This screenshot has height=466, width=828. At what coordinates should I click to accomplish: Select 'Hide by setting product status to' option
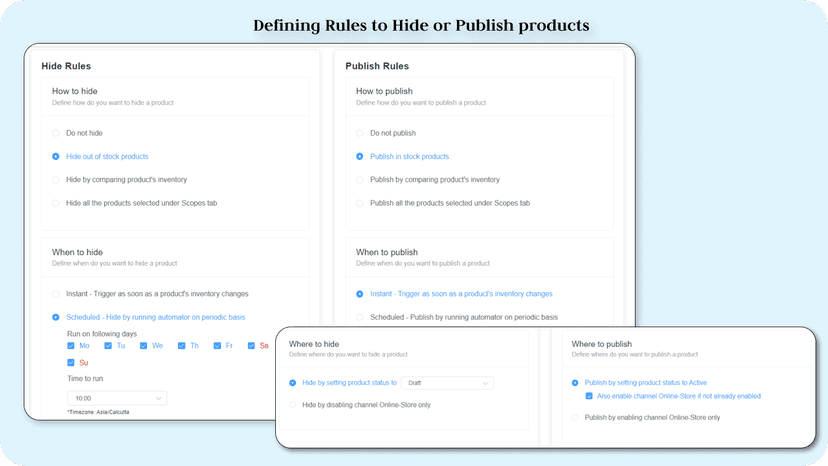coord(293,383)
